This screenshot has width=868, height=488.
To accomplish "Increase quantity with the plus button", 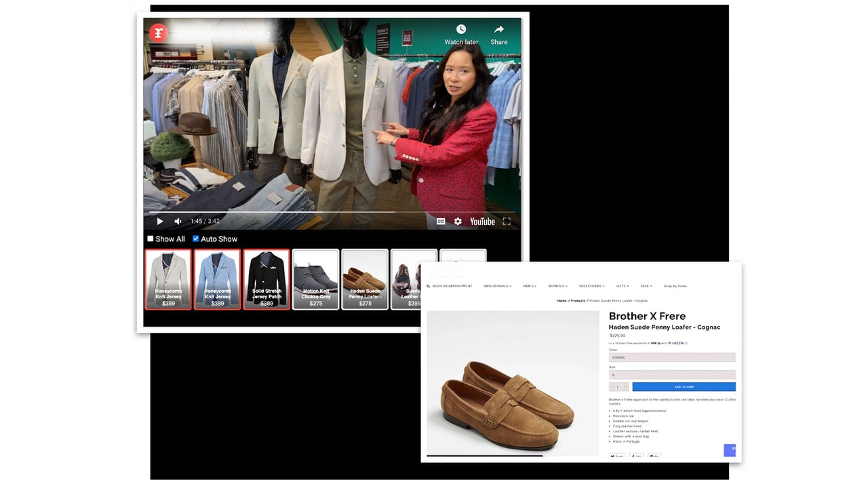I will tap(625, 387).
